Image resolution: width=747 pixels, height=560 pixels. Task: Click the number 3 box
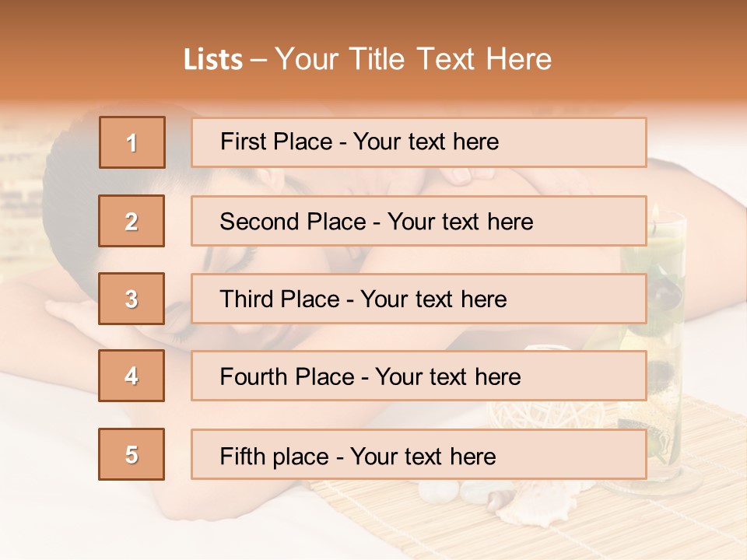[132, 299]
